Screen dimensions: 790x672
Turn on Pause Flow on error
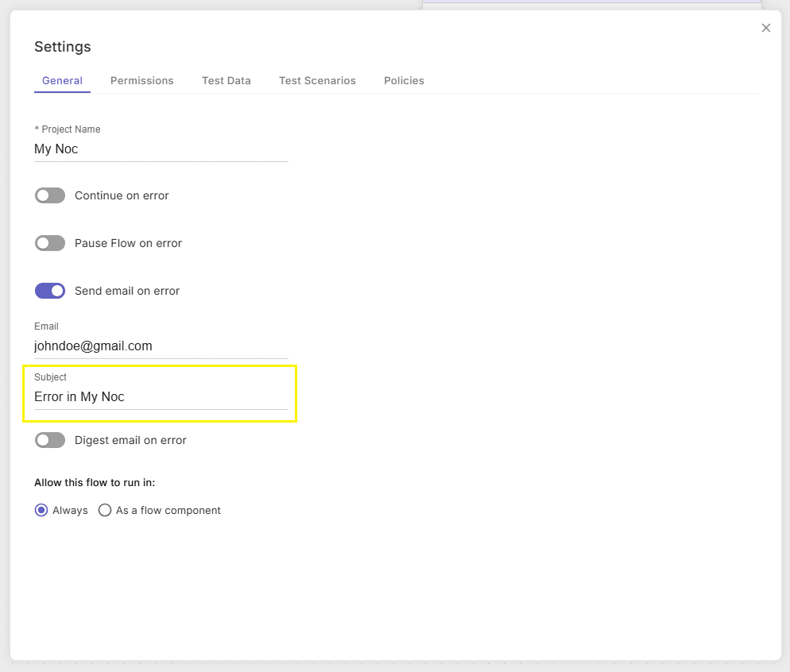coord(50,243)
